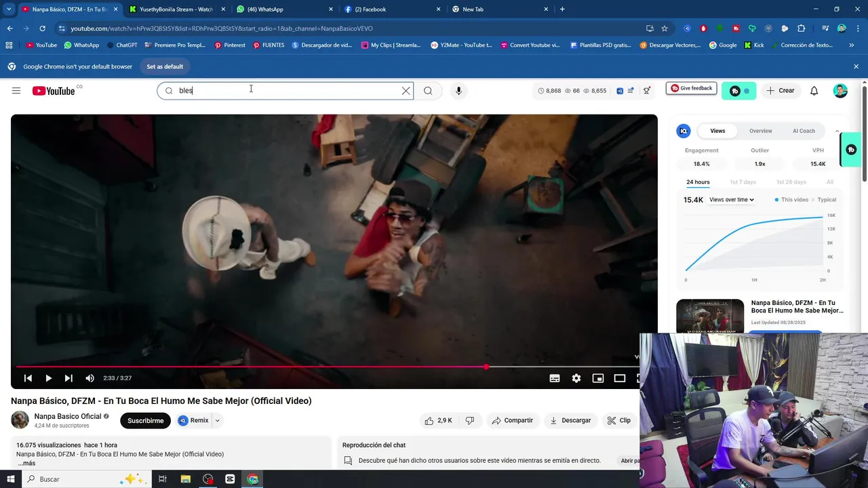Show more bookmarks chevron
This screenshot has width=868, height=488.
[851, 45]
